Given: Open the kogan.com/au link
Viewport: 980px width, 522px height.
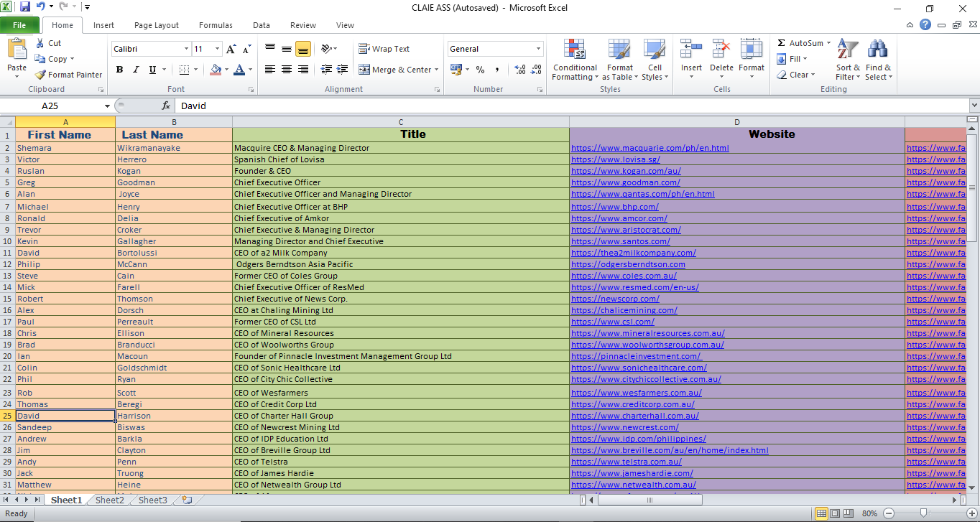Looking at the screenshot, I should coord(626,171).
